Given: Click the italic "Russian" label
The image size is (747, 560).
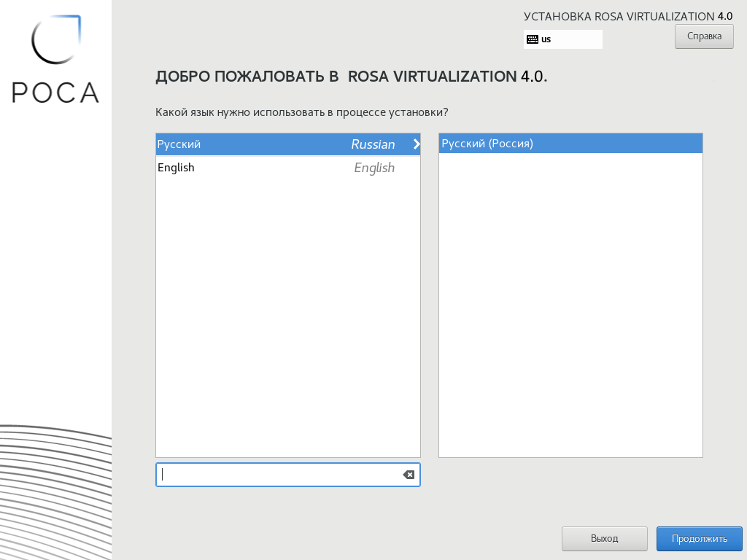Looking at the screenshot, I should point(373,144).
